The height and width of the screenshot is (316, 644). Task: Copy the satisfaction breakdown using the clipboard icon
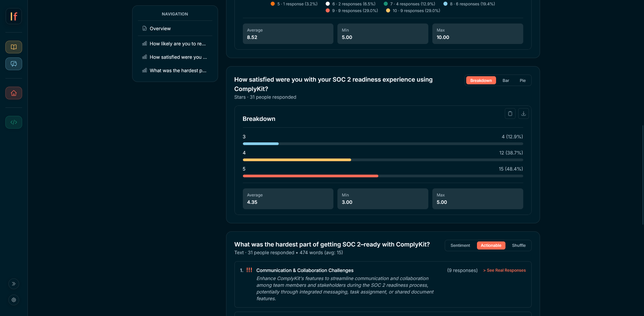pos(510,114)
